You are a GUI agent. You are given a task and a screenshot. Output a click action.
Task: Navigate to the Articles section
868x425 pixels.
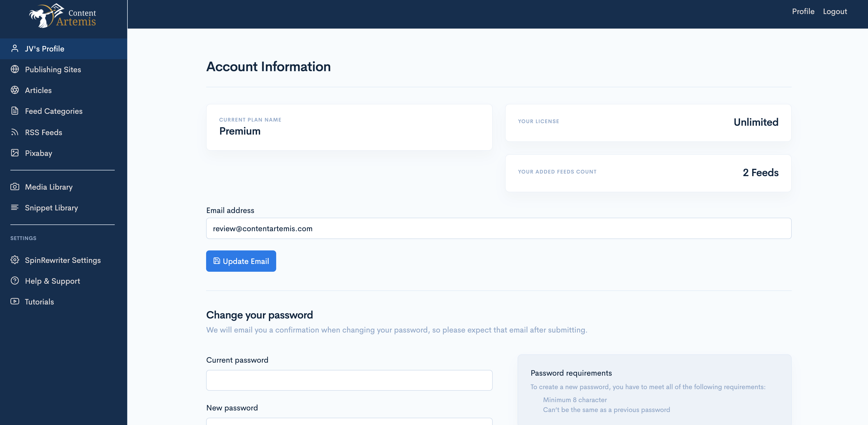38,90
